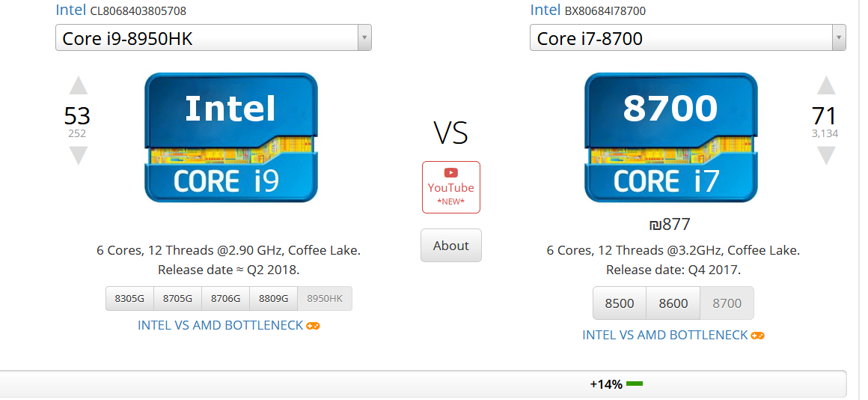
Task: Select the 8500 model tab
Action: tap(620, 303)
